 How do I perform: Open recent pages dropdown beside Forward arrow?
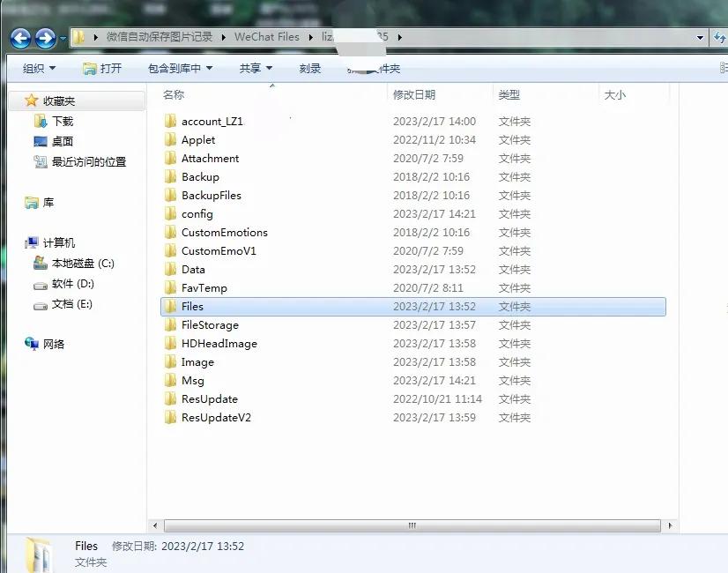(63, 39)
